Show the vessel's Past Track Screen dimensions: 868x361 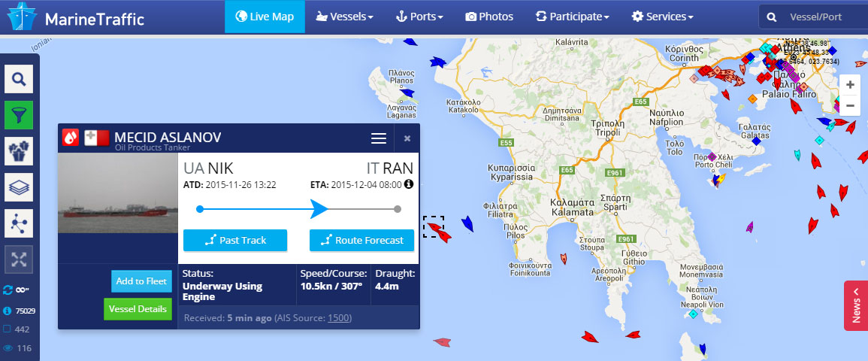(235, 241)
